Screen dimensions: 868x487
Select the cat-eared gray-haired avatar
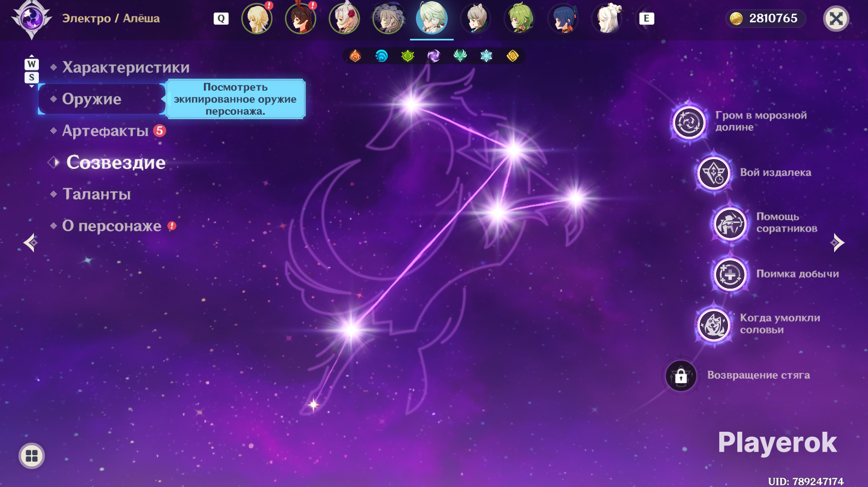[476, 19]
